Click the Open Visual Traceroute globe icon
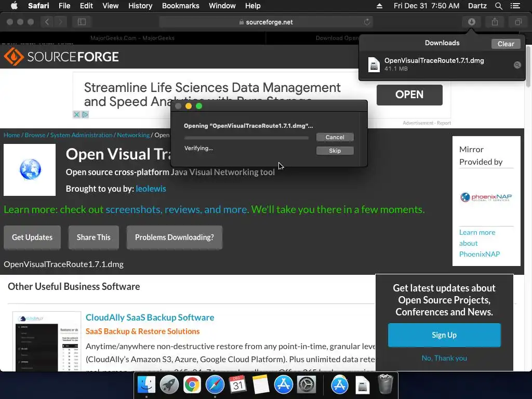 (x=30, y=170)
